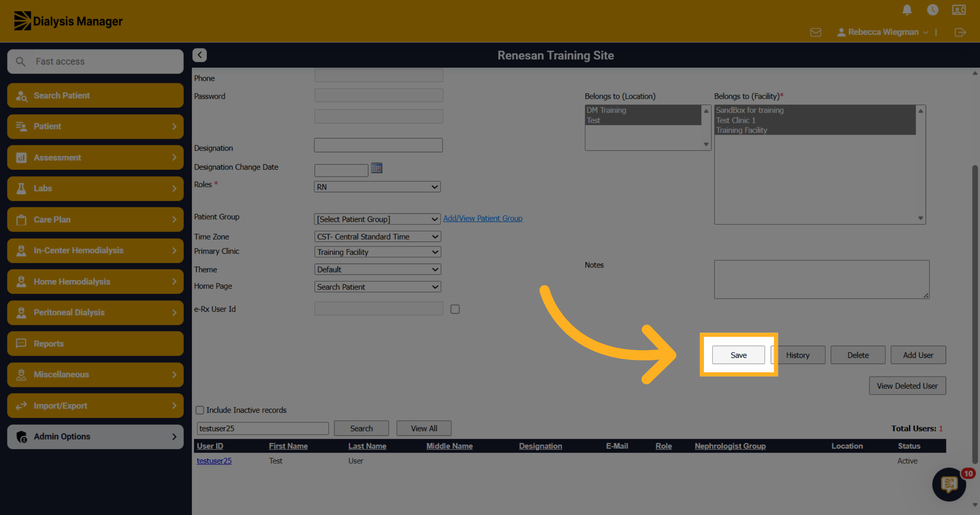This screenshot has height=515, width=980.
Task: Open the Home Page dropdown
Action: click(x=378, y=287)
